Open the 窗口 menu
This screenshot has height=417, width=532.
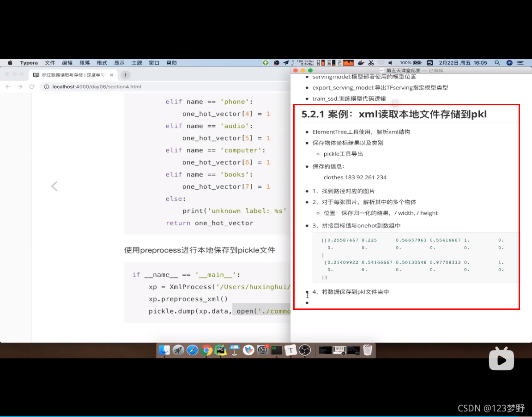click(154, 63)
